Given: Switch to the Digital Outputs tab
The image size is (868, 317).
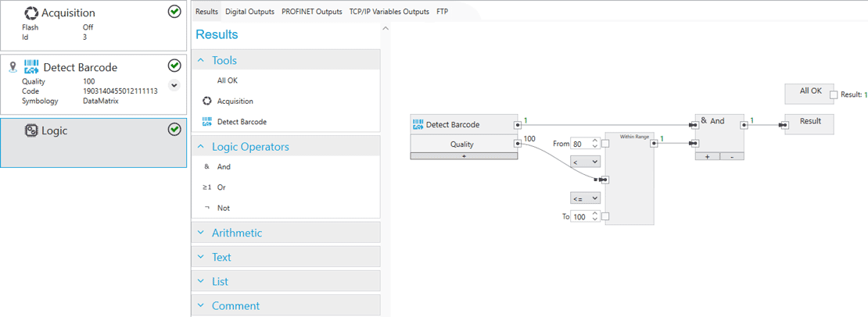Looking at the screenshot, I should (x=250, y=12).
